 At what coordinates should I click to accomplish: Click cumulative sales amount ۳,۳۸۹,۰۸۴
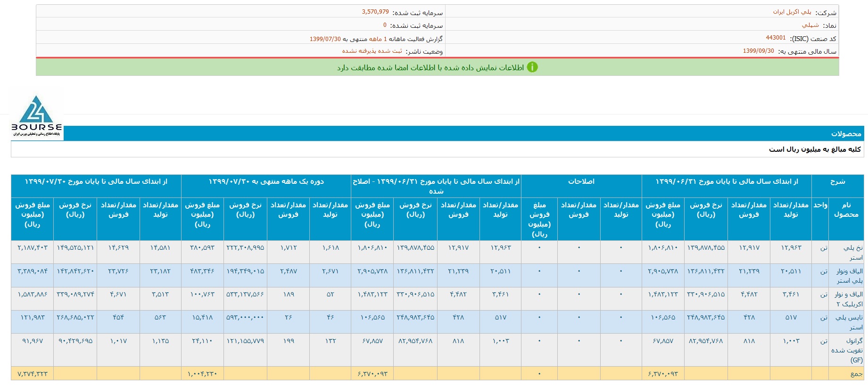33,271
